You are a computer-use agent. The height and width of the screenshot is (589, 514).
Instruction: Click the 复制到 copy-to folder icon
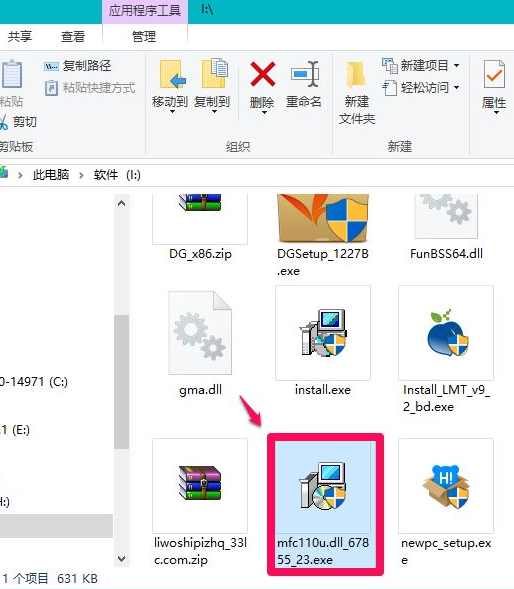pyautogui.click(x=215, y=73)
